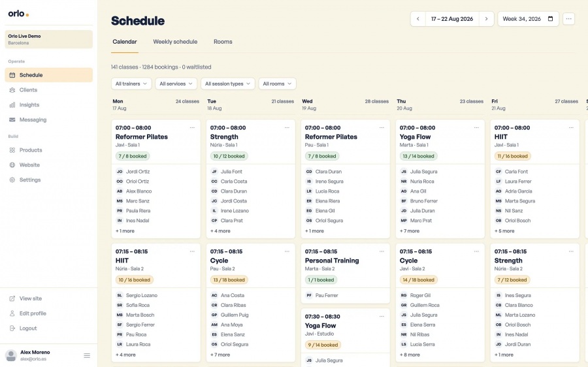Click the View site link

pos(49,298)
